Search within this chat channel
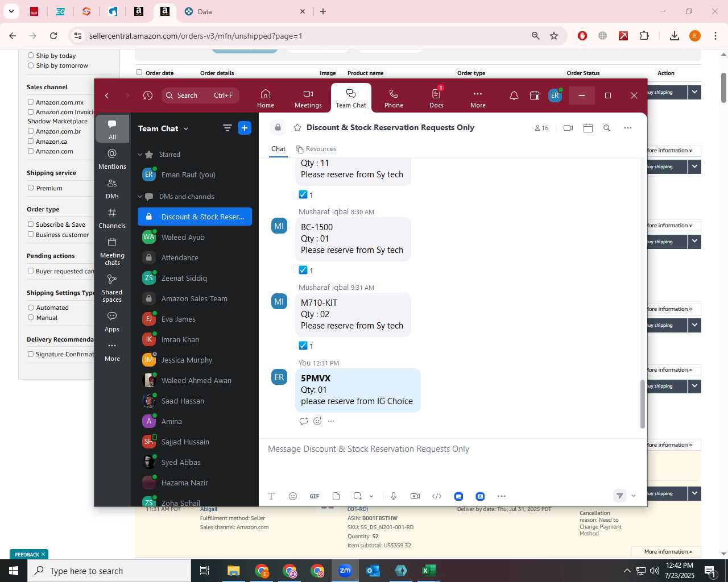 (x=607, y=128)
